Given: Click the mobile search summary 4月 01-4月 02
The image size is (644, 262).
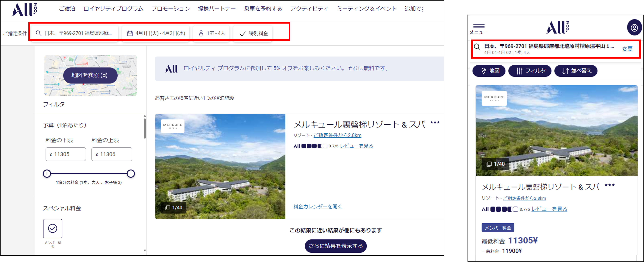Looking at the screenshot, I should (497, 53).
